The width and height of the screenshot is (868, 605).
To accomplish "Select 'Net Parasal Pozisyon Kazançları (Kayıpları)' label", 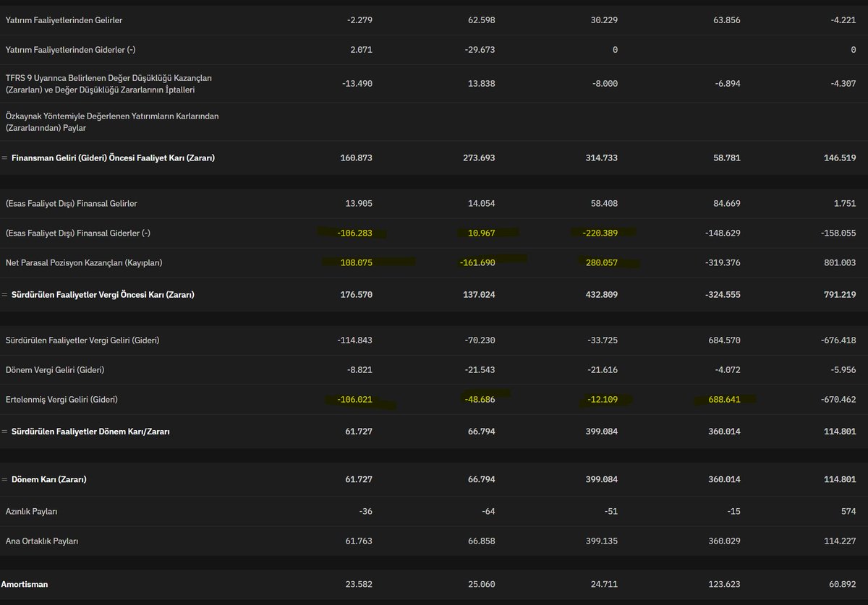I will pos(84,263).
